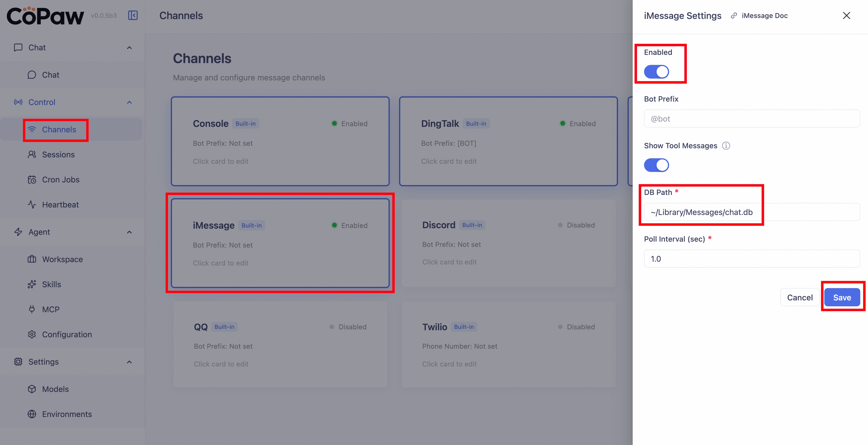The height and width of the screenshot is (445, 868).
Task: Open the Environments globe item
Action: 67,414
